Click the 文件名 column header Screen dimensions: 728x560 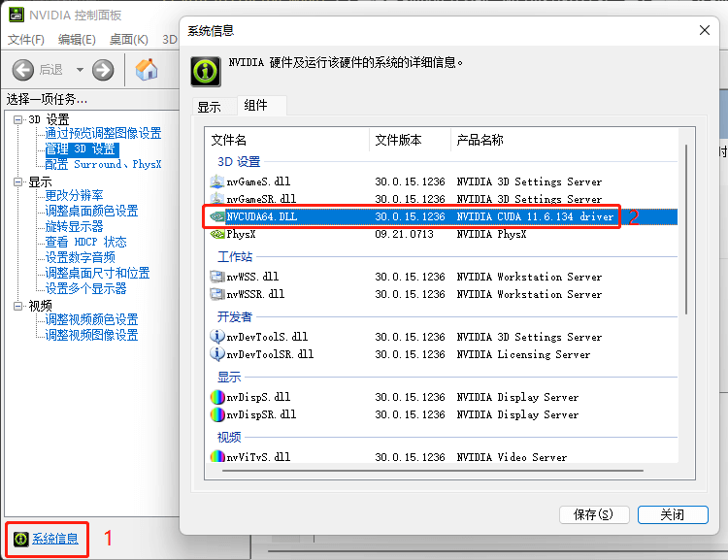click(x=287, y=140)
